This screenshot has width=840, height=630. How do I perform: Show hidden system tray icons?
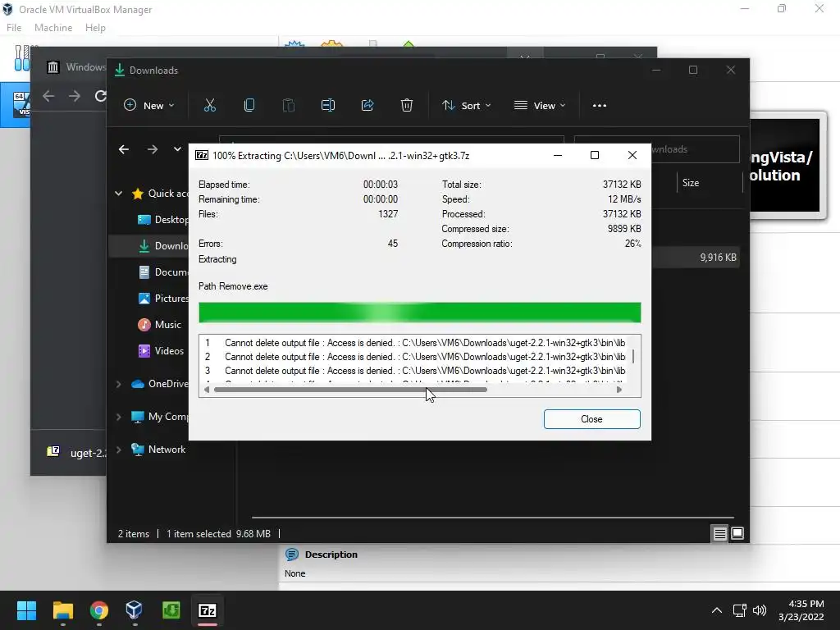(717, 610)
